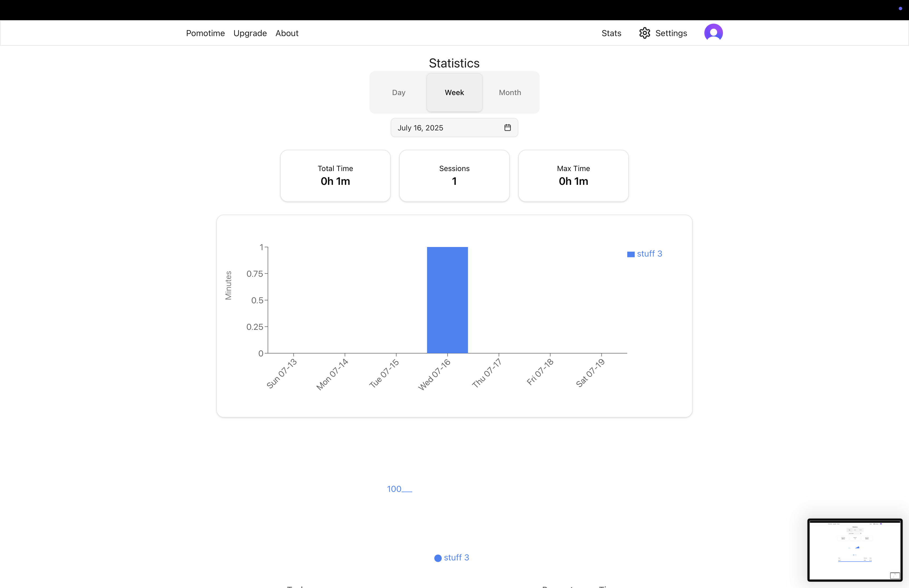The width and height of the screenshot is (909, 588).
Task: Click the 0.5 y-axis tick label
Action: (x=258, y=300)
